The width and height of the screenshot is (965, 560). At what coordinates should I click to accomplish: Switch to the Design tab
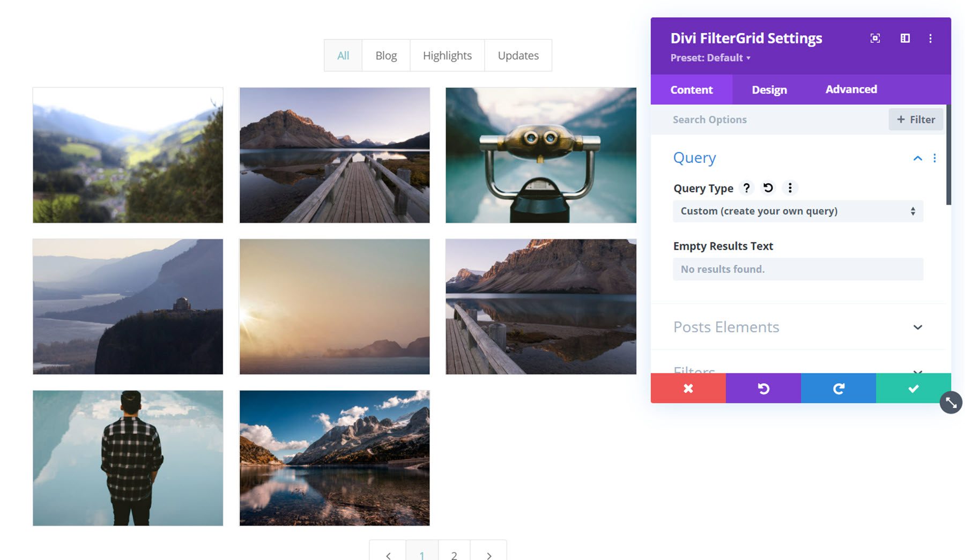pyautogui.click(x=769, y=89)
